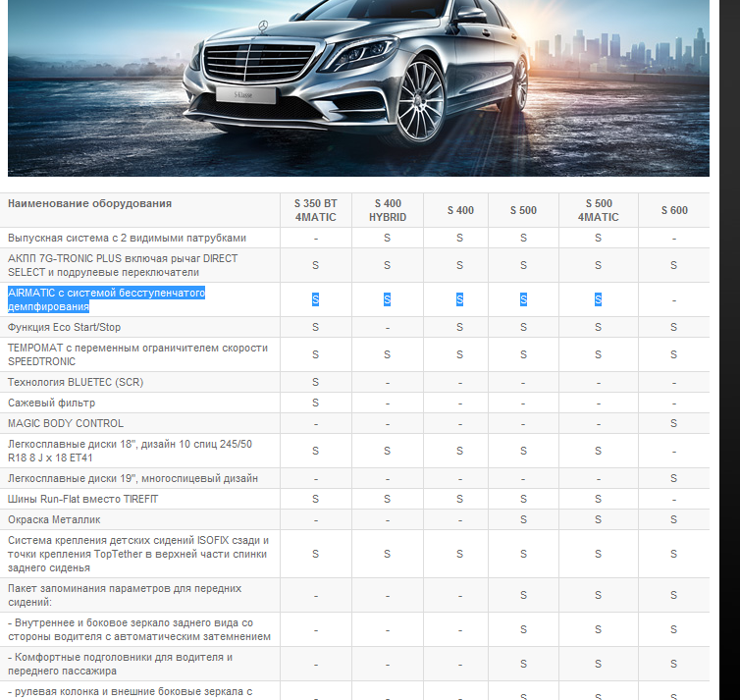Click the Mercedes S-Class banner image
This screenshot has height=700, width=740.
[x=358, y=88]
